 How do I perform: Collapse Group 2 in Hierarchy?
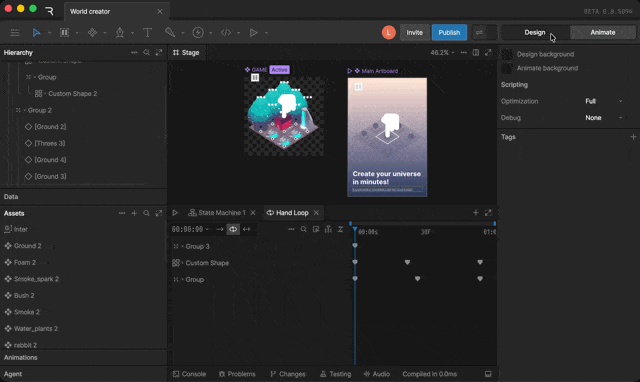(24, 111)
